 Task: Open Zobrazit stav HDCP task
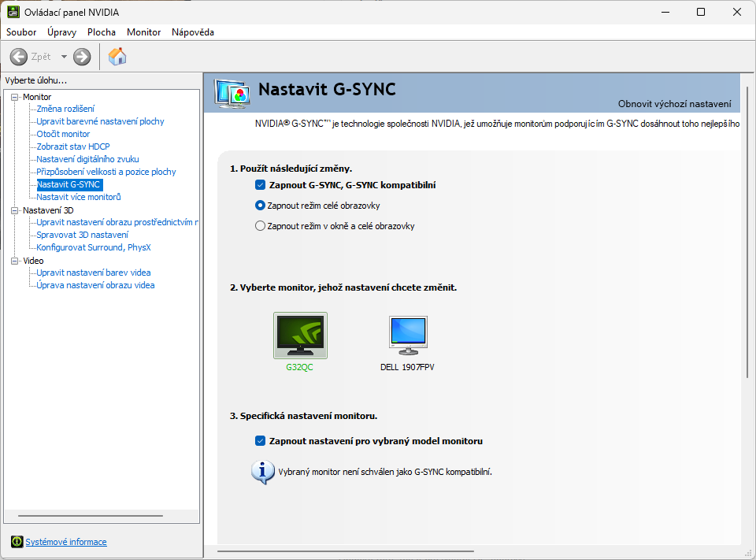pos(73,146)
